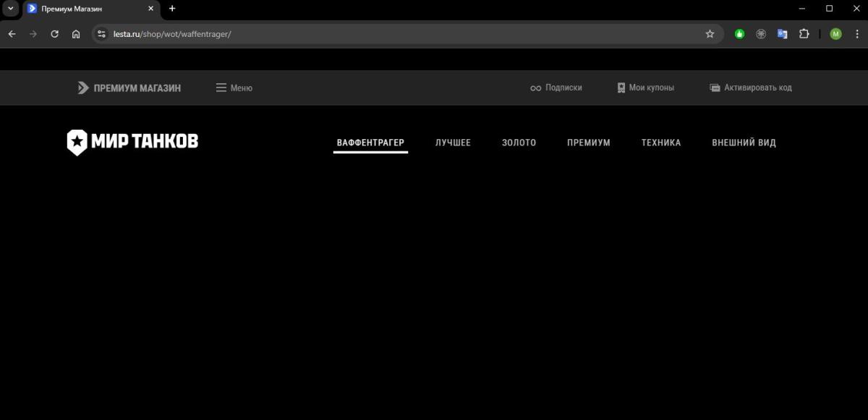Open the translate extension icon
Screen dimensions: 868x420
[x=782, y=34]
